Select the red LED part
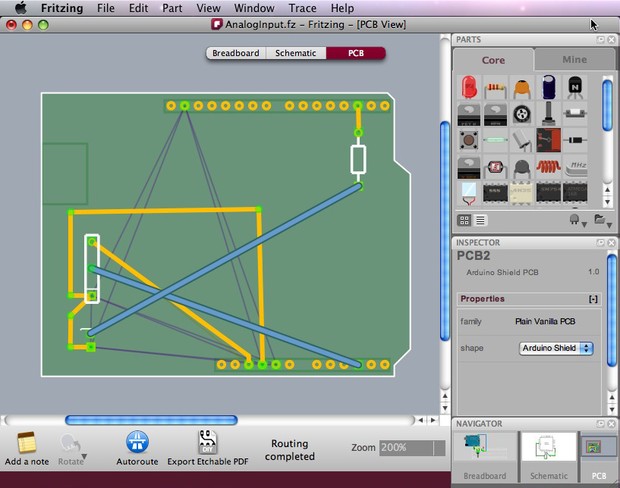620x488 pixels. (468, 88)
